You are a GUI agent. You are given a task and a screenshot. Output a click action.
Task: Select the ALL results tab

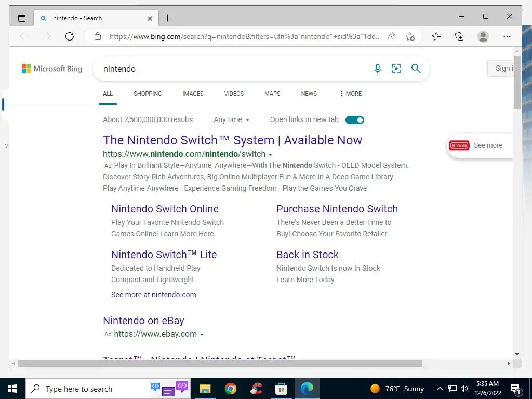tap(108, 94)
